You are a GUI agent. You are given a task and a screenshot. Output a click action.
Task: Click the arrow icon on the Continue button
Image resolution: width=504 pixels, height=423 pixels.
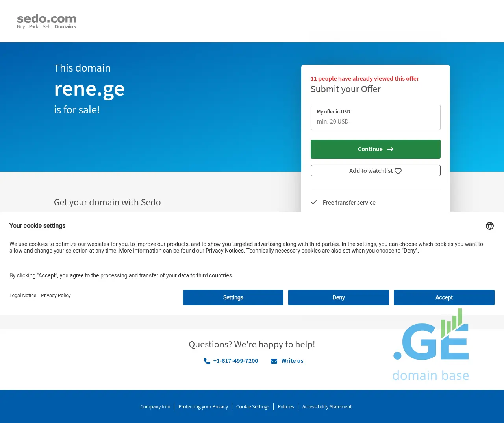390,150
